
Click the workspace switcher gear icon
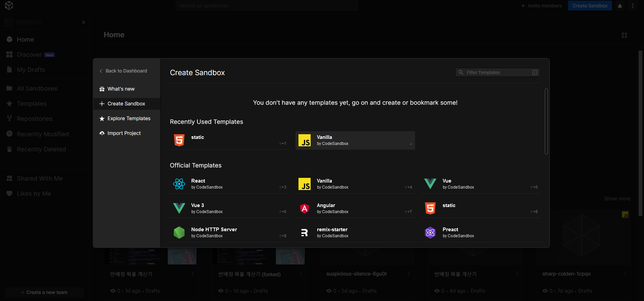pos(83,22)
